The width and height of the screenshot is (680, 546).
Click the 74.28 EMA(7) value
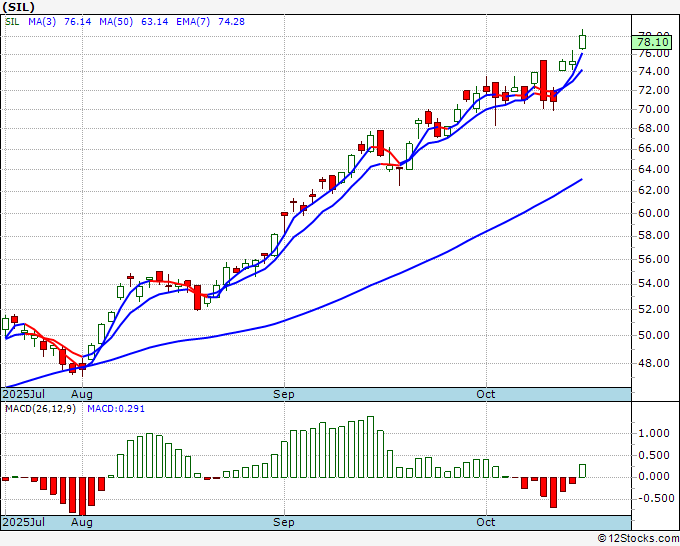(231, 22)
